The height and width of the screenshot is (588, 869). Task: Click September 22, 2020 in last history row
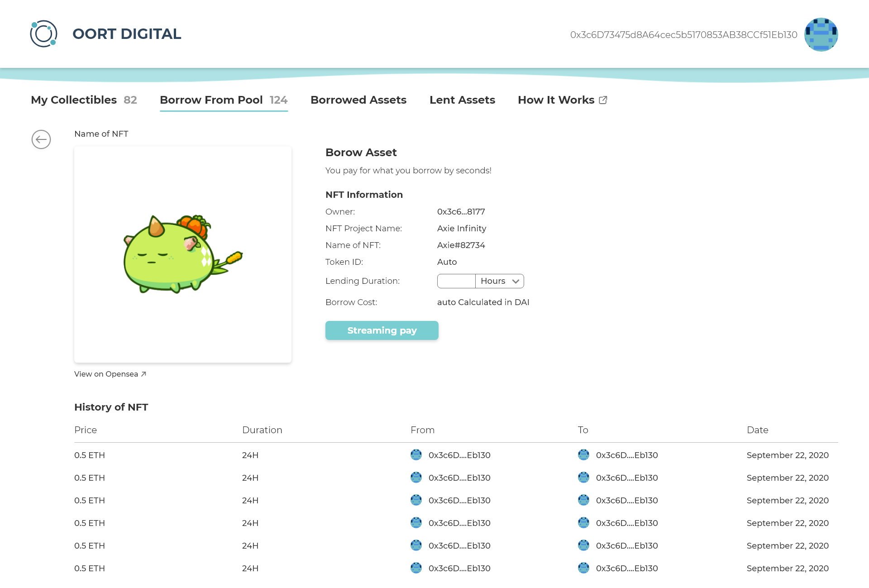788,569
